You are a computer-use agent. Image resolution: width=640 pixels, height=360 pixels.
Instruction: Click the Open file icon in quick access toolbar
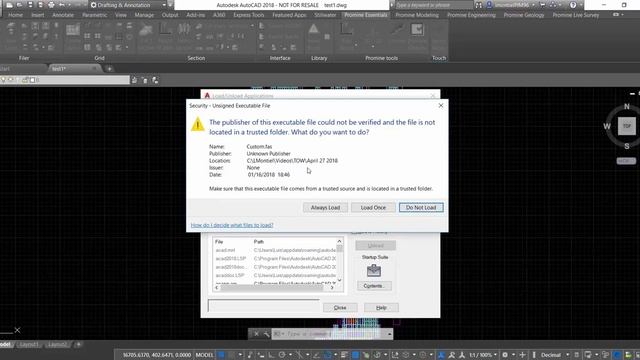[19, 5]
